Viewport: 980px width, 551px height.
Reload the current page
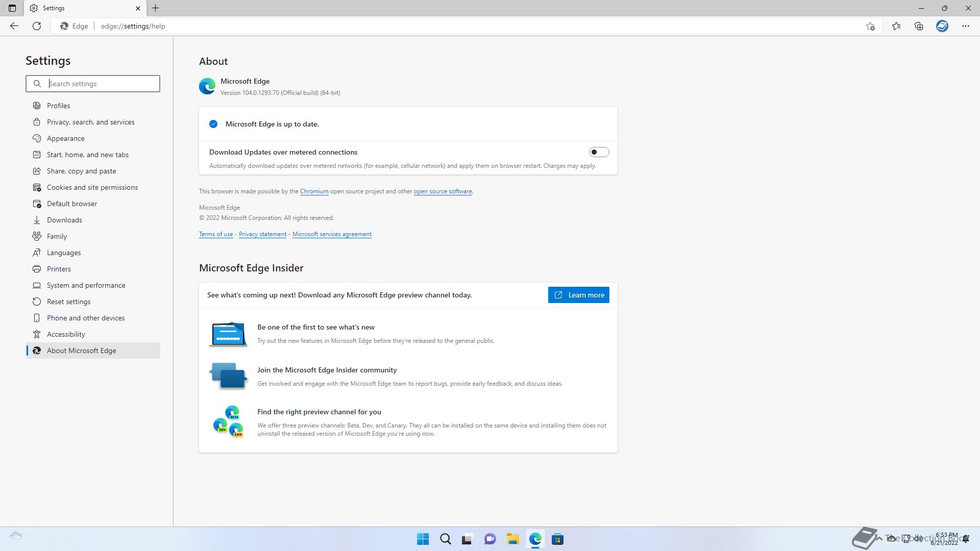pyautogui.click(x=37, y=26)
